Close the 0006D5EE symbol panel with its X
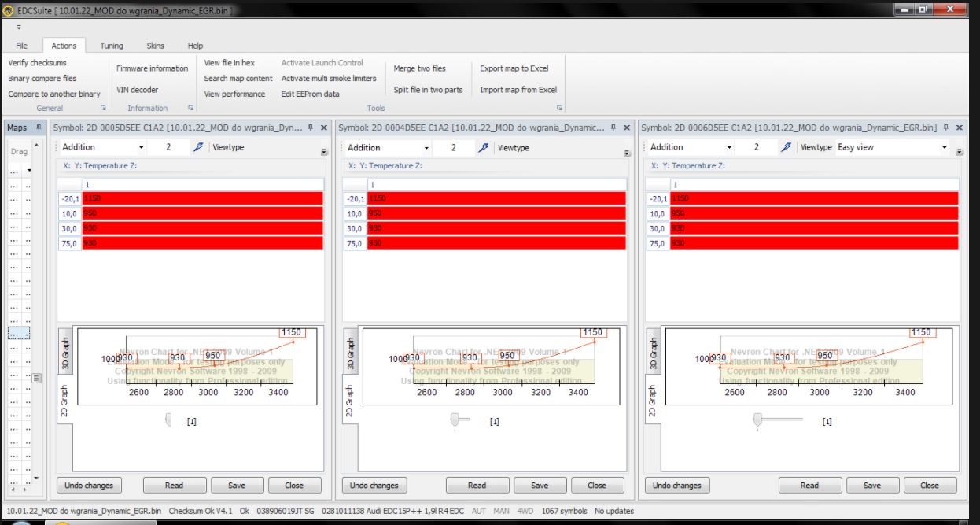Viewport: 980px width, 525px height. [x=960, y=128]
